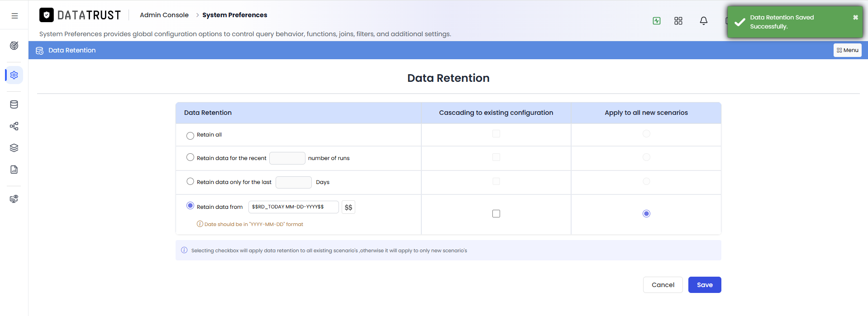Select apply to new scenarios for Retain all
Image resolution: width=868 pixels, height=316 pixels.
click(646, 134)
